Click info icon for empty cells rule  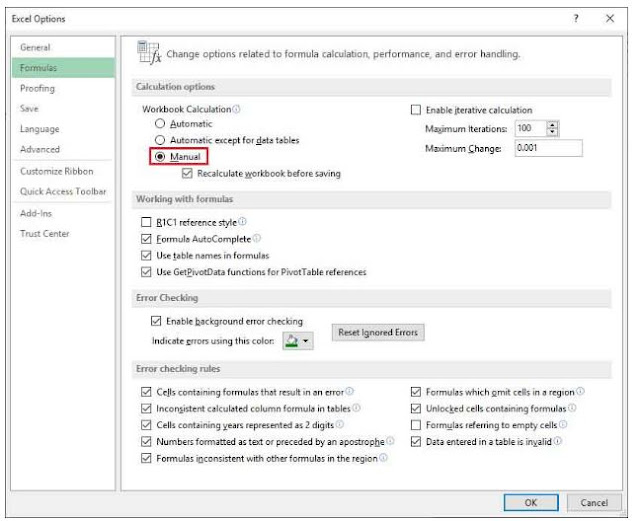(x=563, y=424)
